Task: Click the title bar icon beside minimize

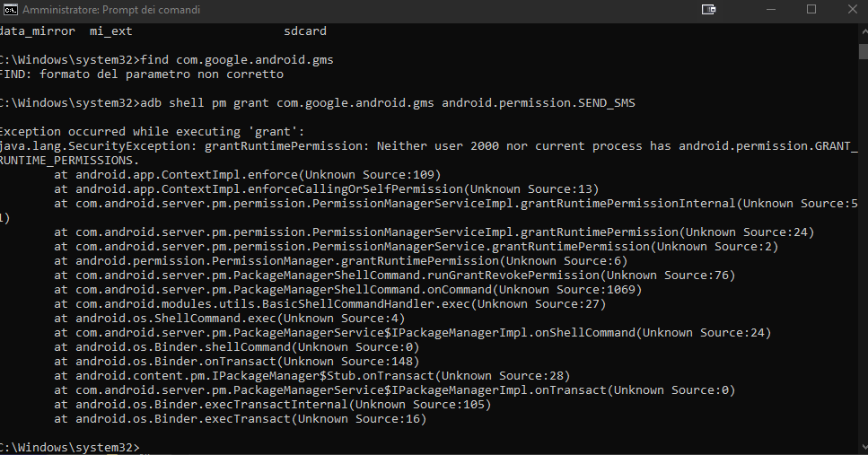Action: point(708,9)
